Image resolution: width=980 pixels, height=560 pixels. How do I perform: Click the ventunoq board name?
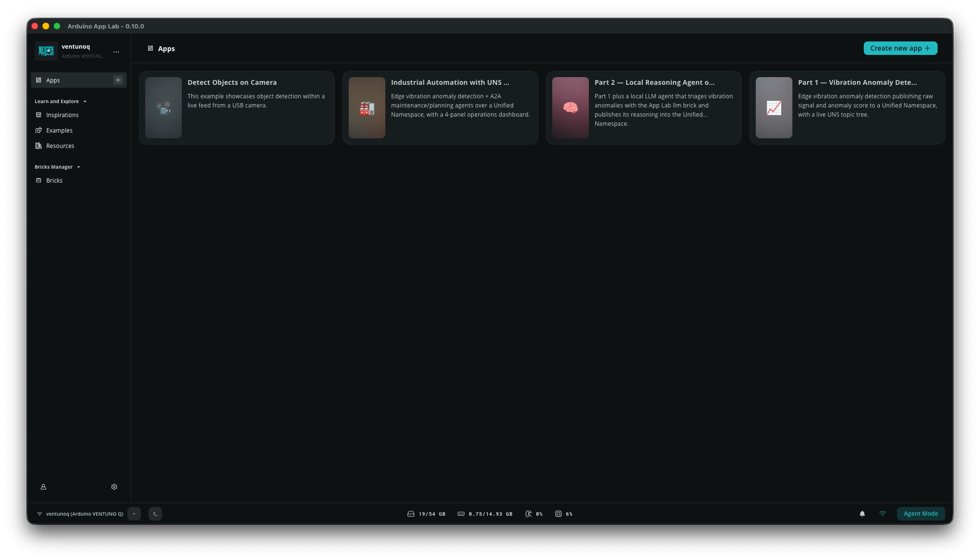[76, 47]
